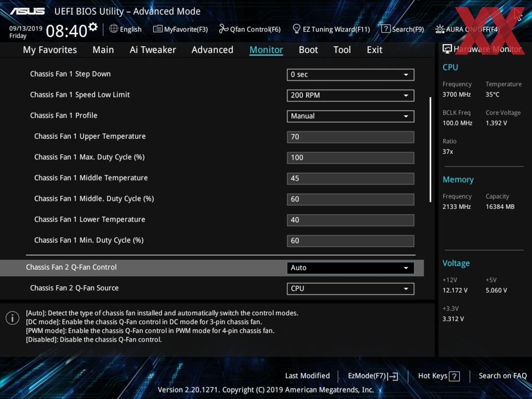This screenshot has height=399, width=532.
Task: Open the Tool tab
Action: pos(342,50)
